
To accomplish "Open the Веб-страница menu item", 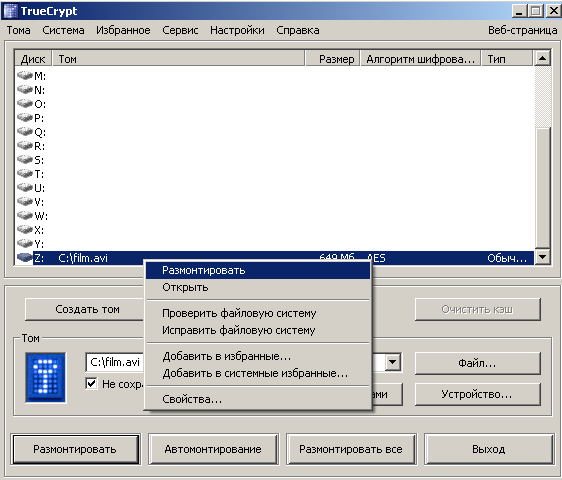I will (523, 30).
